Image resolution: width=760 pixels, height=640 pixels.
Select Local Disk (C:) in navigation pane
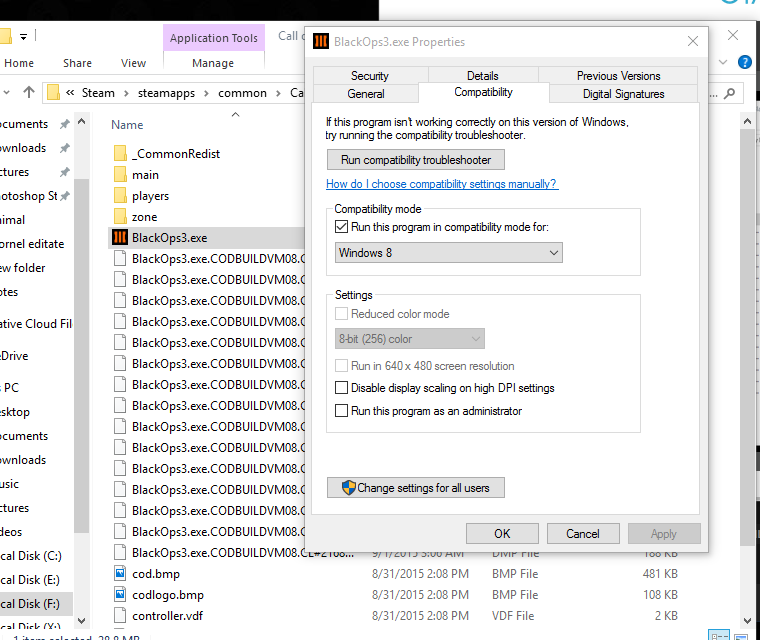31,556
